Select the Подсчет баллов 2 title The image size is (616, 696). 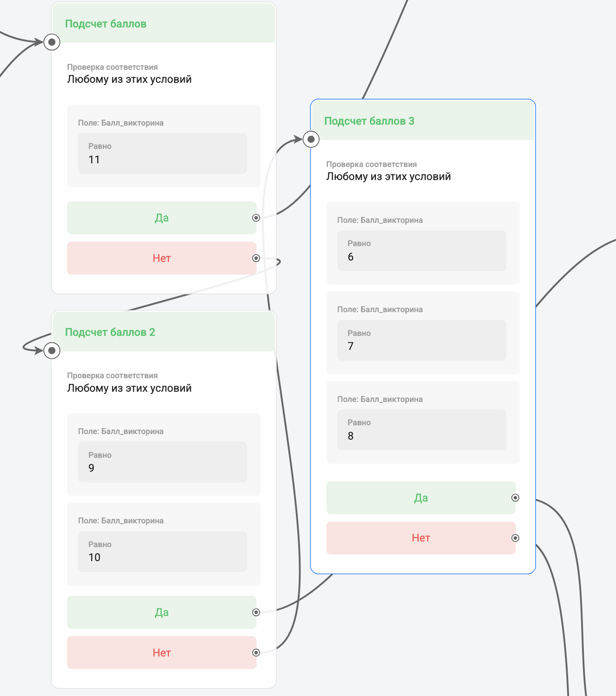click(x=110, y=332)
